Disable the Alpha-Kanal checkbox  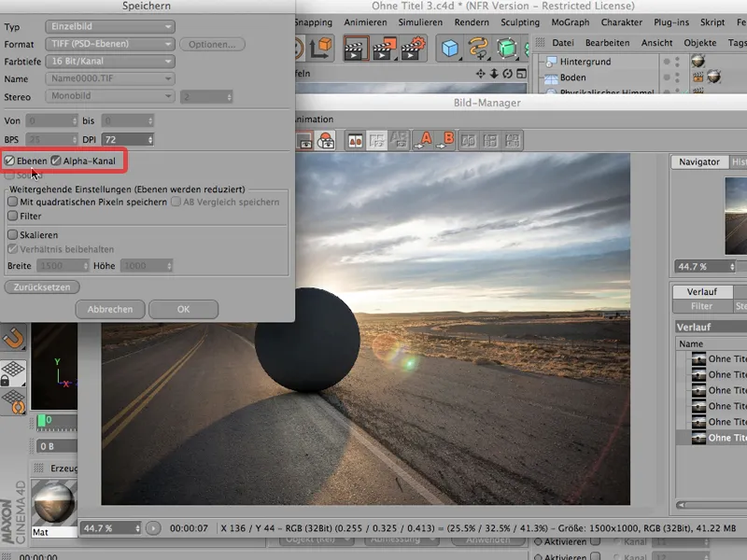[54, 160]
